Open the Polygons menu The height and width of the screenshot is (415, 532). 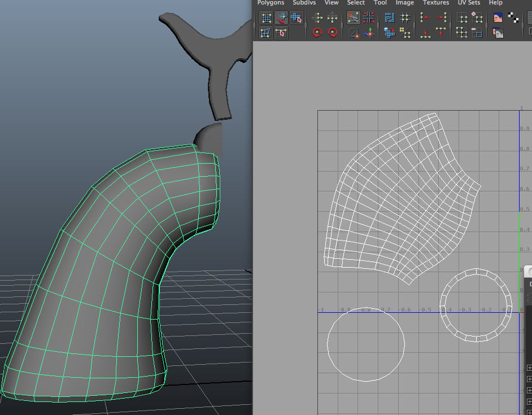[x=271, y=3]
